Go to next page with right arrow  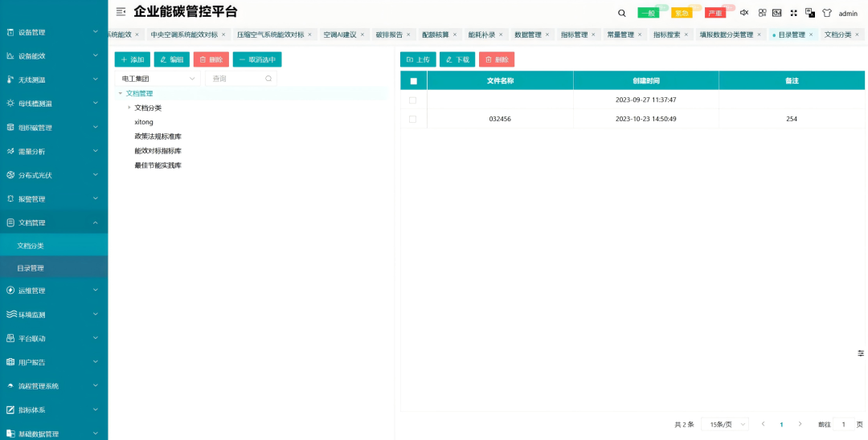point(800,424)
